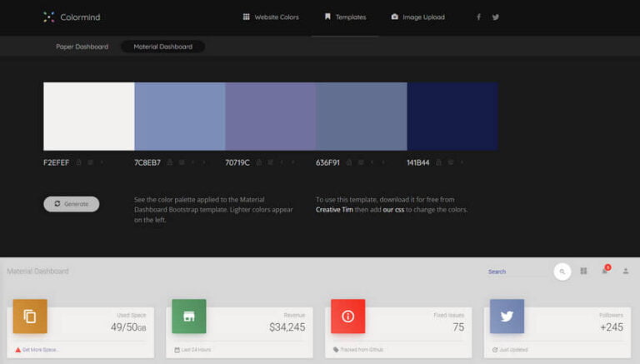Open the Image Upload menu item
The width and height of the screenshot is (640, 364).
pos(418,17)
